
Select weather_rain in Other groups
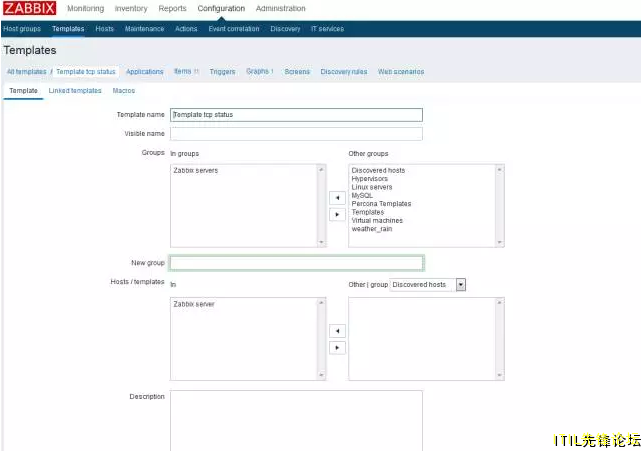[372, 229]
